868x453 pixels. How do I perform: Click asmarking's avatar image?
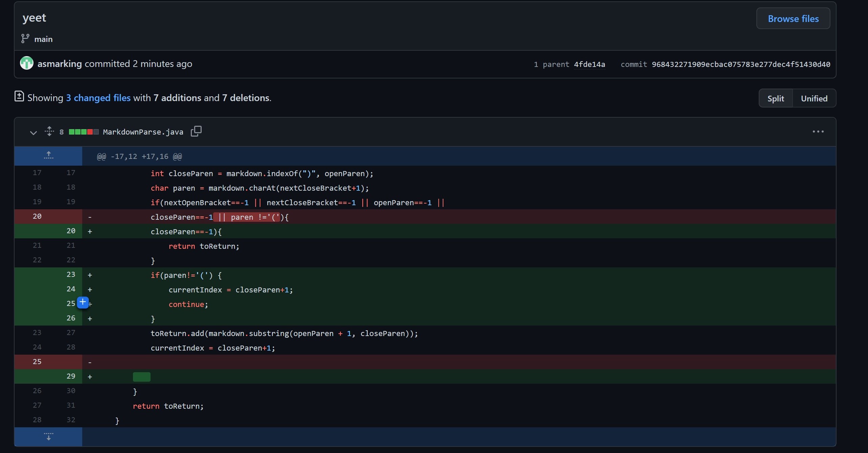point(27,63)
